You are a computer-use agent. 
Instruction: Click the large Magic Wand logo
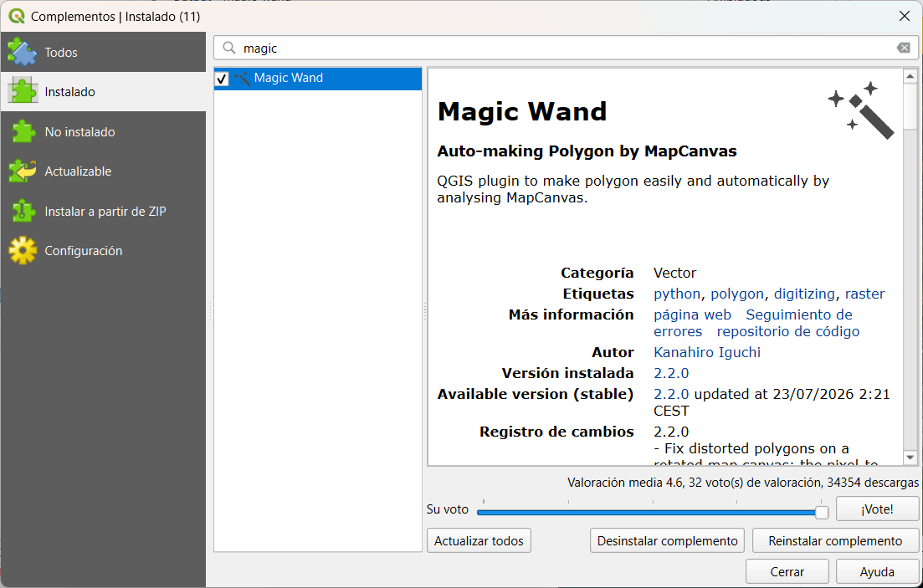[861, 110]
